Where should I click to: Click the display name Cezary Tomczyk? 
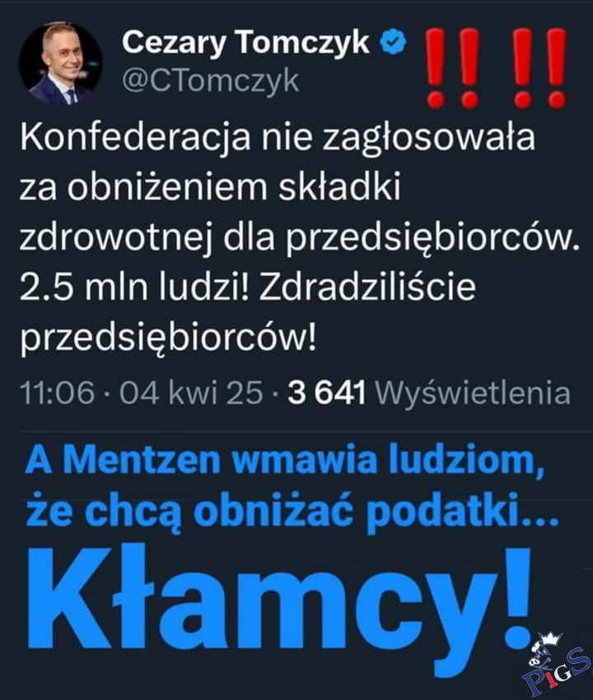point(245,43)
